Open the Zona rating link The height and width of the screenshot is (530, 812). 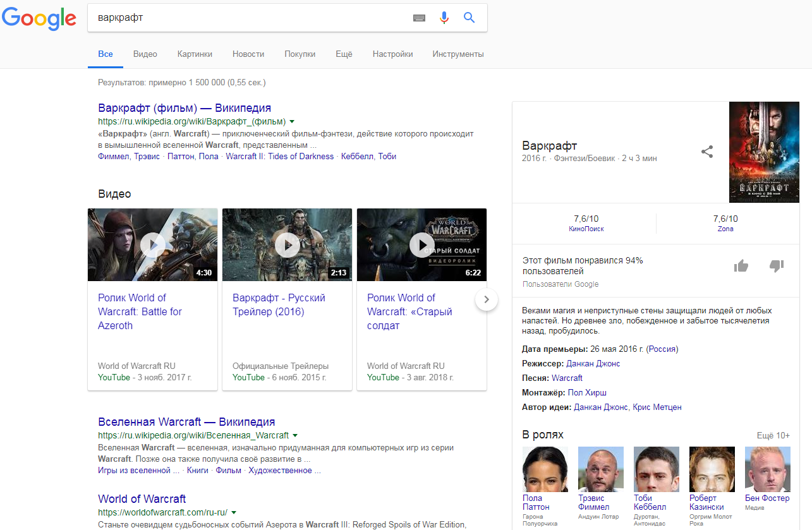click(725, 229)
